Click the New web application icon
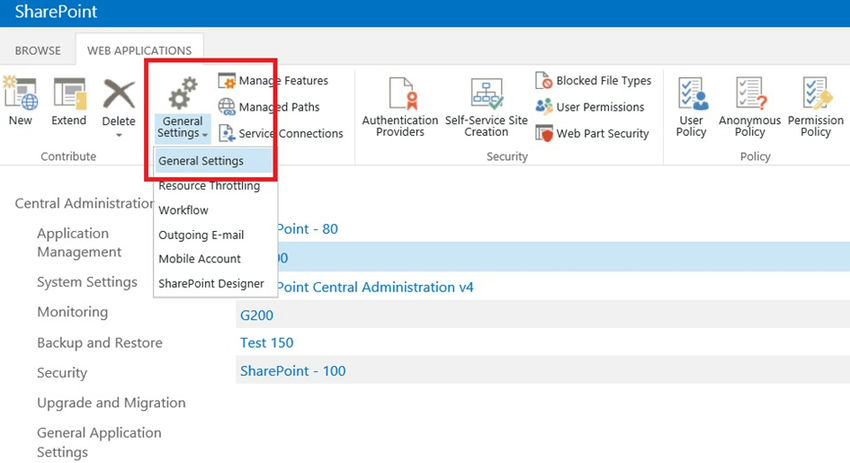 pos(20,96)
